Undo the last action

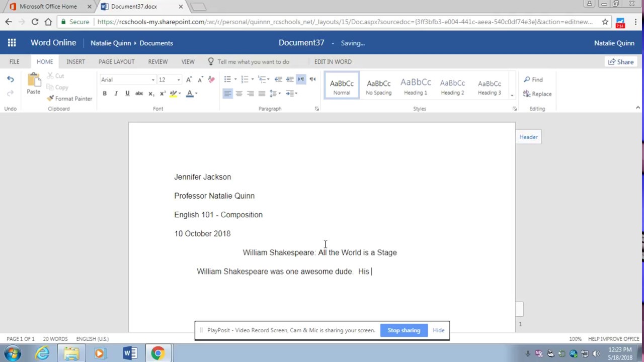pos(10,79)
